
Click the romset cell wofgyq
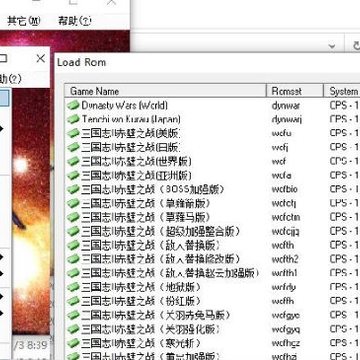tap(286, 330)
